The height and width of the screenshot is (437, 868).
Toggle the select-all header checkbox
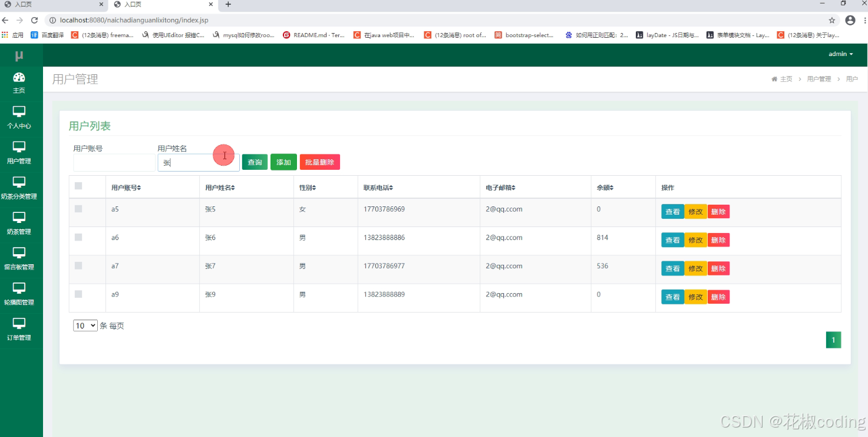[78, 186]
